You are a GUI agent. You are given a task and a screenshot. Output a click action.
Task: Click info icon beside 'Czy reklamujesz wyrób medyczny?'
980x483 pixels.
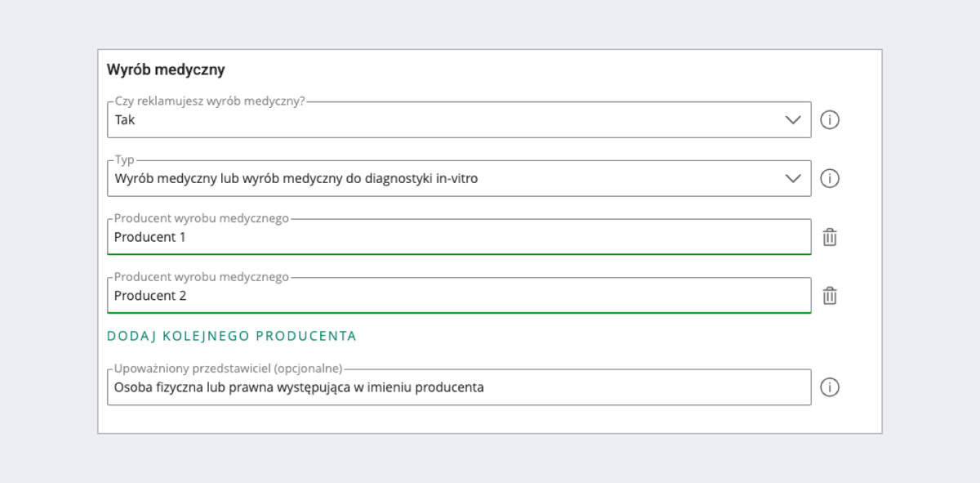pos(830,119)
